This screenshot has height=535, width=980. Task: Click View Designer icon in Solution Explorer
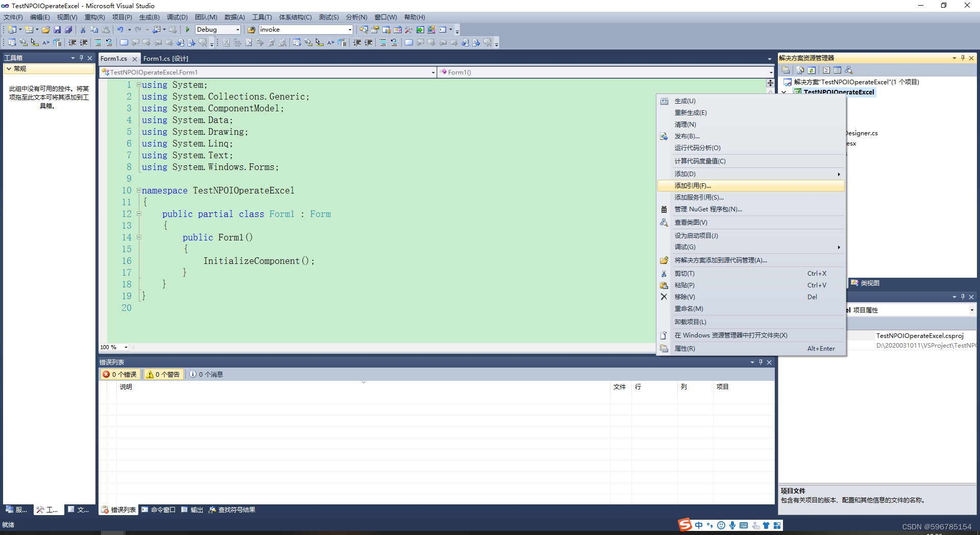point(837,70)
